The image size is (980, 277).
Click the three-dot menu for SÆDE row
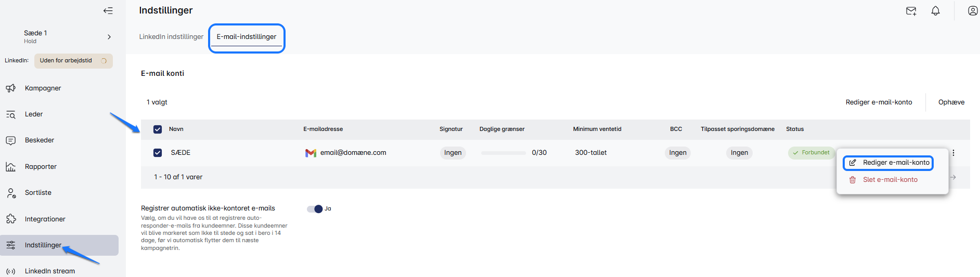coord(953,153)
